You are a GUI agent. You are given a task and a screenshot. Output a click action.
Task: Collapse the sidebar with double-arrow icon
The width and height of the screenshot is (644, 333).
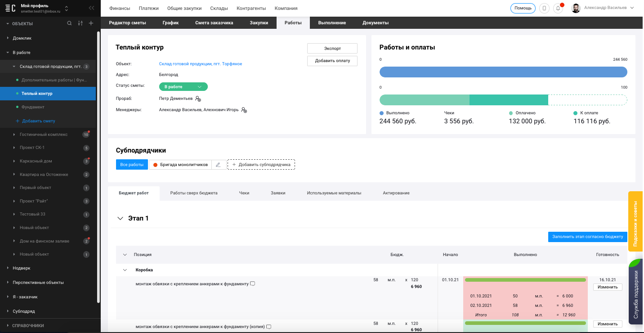(92, 8)
